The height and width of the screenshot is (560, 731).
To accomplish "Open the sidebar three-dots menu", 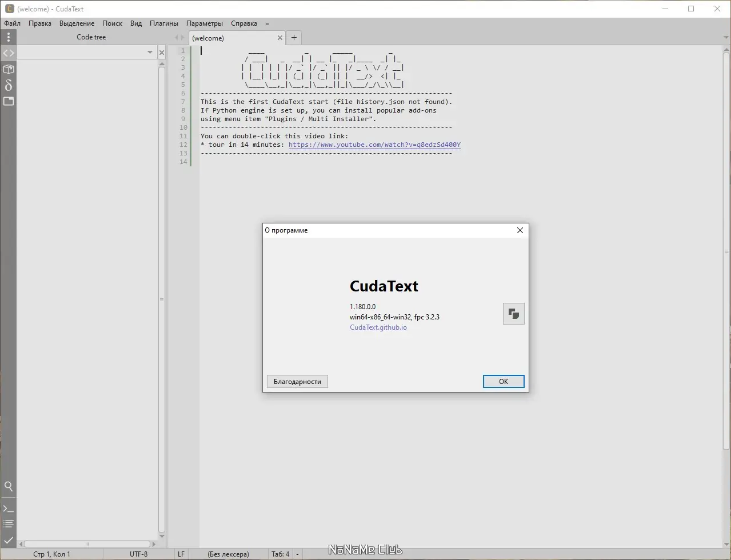I will click(x=8, y=37).
